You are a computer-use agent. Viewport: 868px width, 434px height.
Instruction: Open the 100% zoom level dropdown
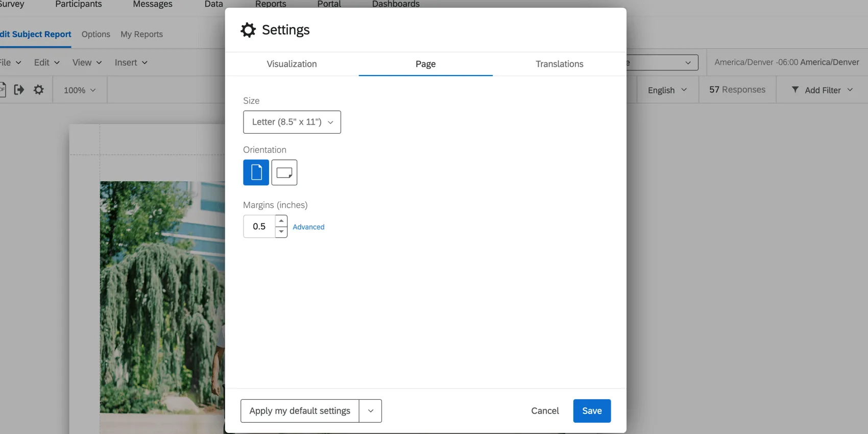[80, 90]
